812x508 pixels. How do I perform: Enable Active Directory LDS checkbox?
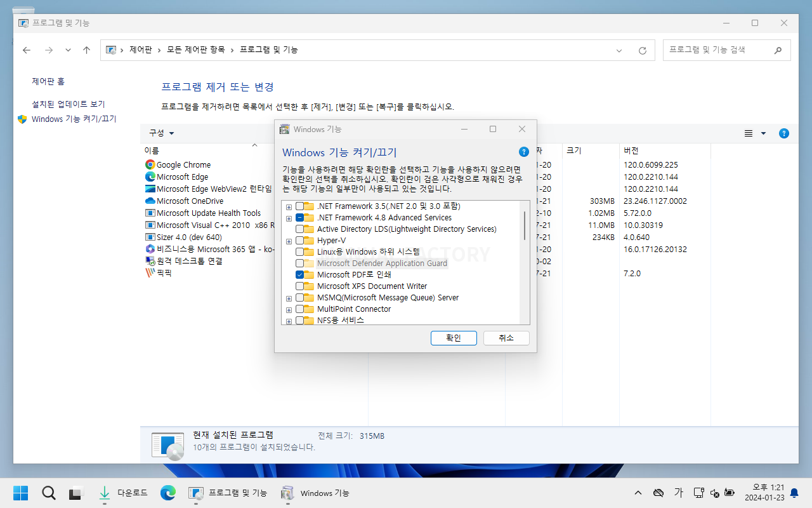click(299, 229)
